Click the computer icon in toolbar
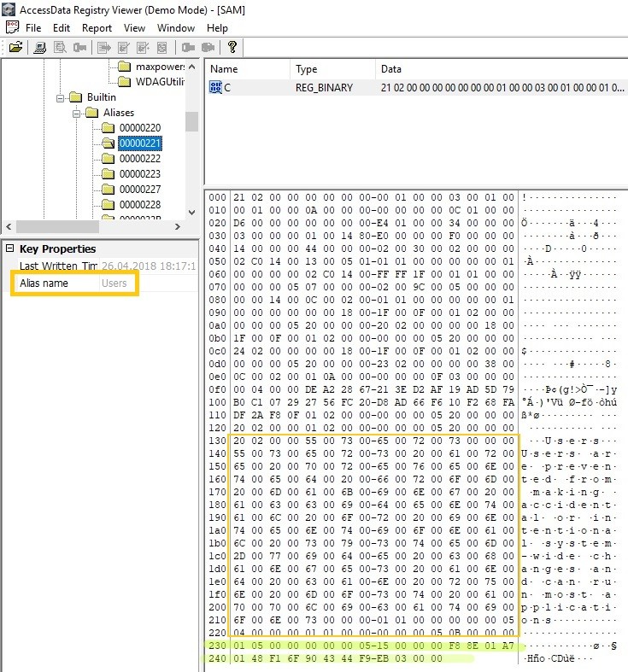 (x=40, y=47)
